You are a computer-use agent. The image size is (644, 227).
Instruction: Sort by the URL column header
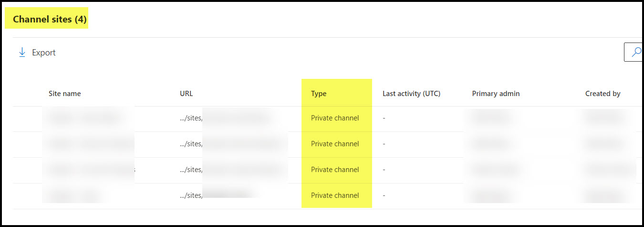point(187,94)
